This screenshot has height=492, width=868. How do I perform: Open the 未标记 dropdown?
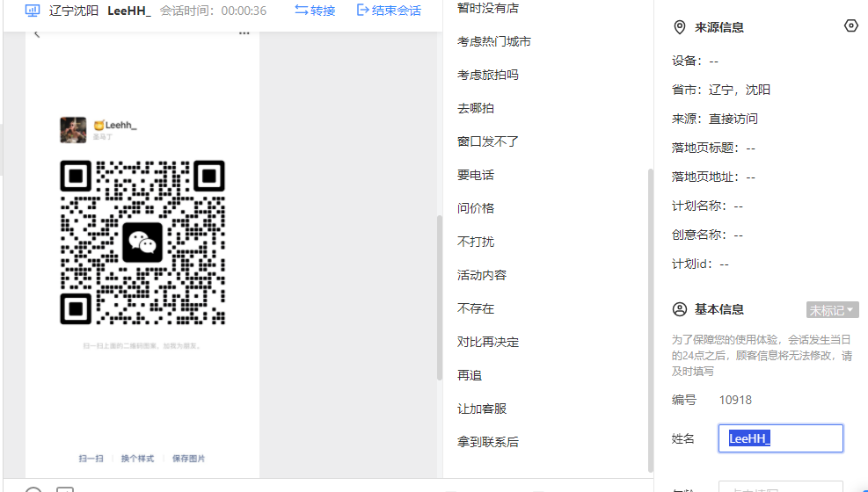[x=832, y=310]
